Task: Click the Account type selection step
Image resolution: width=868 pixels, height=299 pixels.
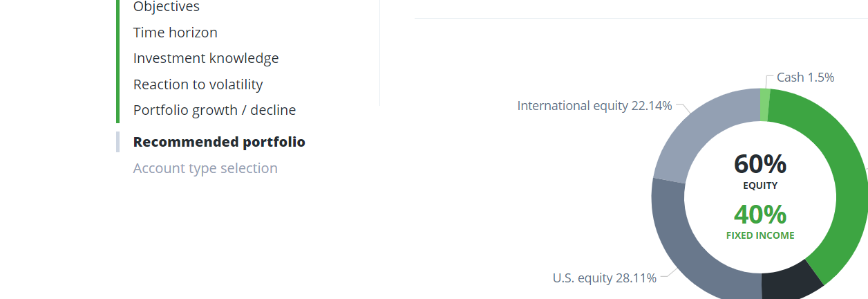Action: coord(205,168)
